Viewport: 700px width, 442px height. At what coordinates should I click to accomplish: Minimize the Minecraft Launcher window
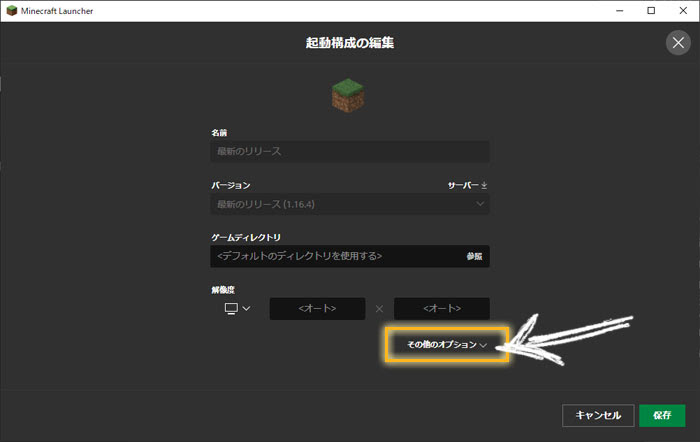(620, 11)
